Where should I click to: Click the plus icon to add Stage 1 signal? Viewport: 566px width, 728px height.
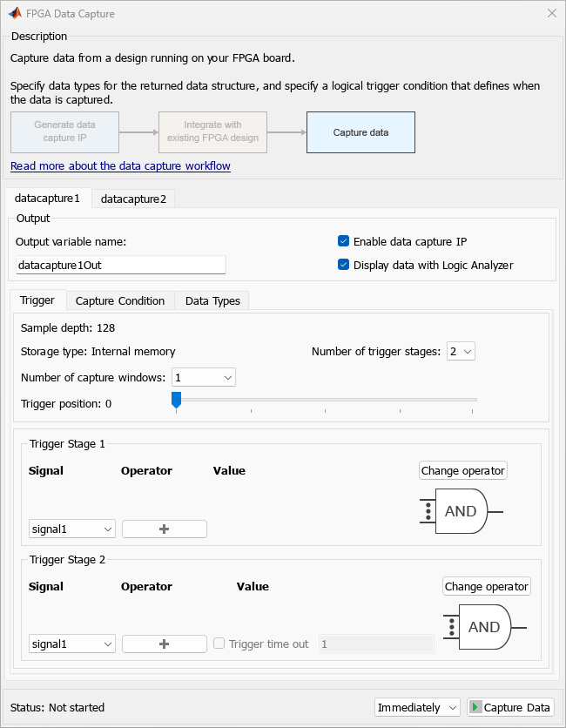click(x=164, y=529)
